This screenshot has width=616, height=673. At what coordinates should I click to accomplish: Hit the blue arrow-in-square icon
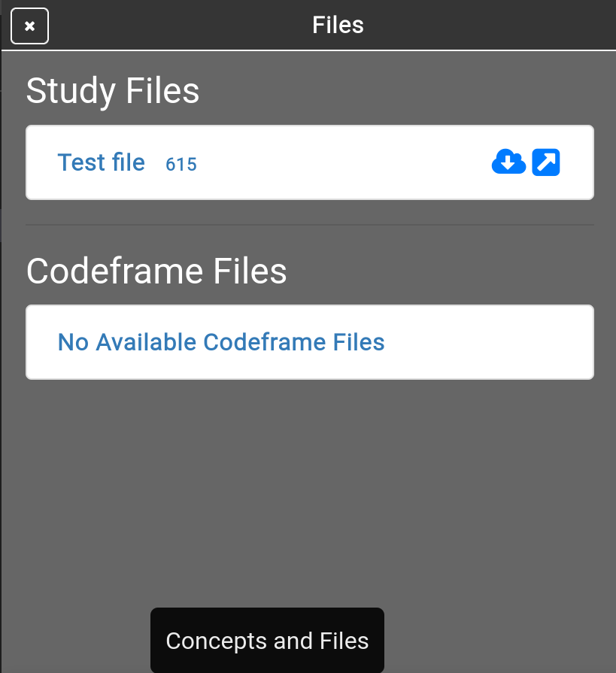tap(546, 162)
